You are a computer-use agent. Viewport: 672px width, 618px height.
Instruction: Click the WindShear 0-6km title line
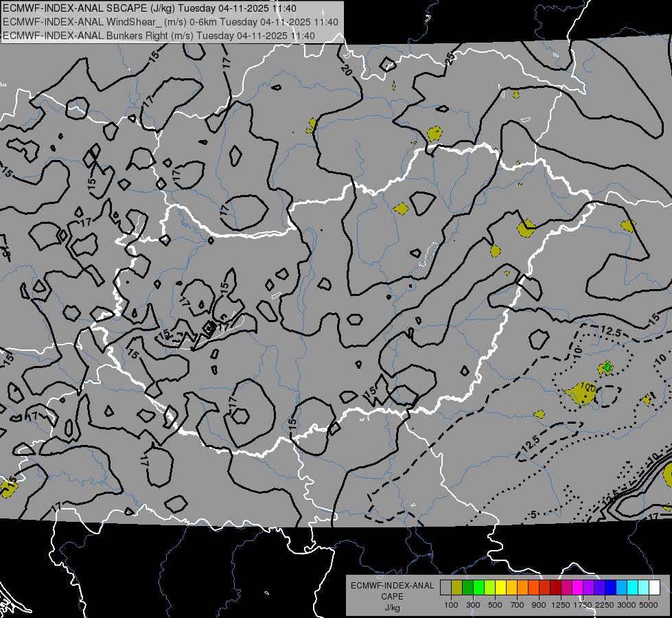click(x=170, y=22)
